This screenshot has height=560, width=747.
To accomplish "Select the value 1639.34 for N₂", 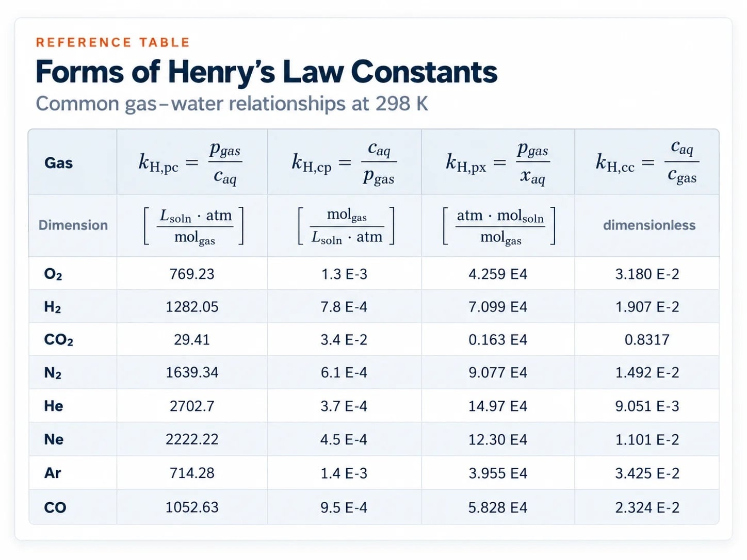I will (192, 372).
